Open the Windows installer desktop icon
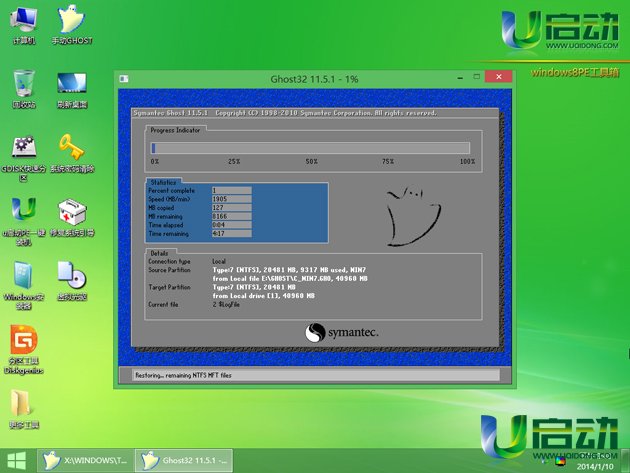 coord(24,285)
